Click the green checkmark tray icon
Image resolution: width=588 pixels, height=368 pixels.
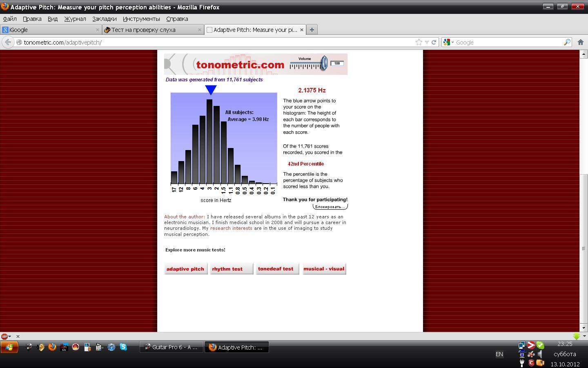coord(540,345)
